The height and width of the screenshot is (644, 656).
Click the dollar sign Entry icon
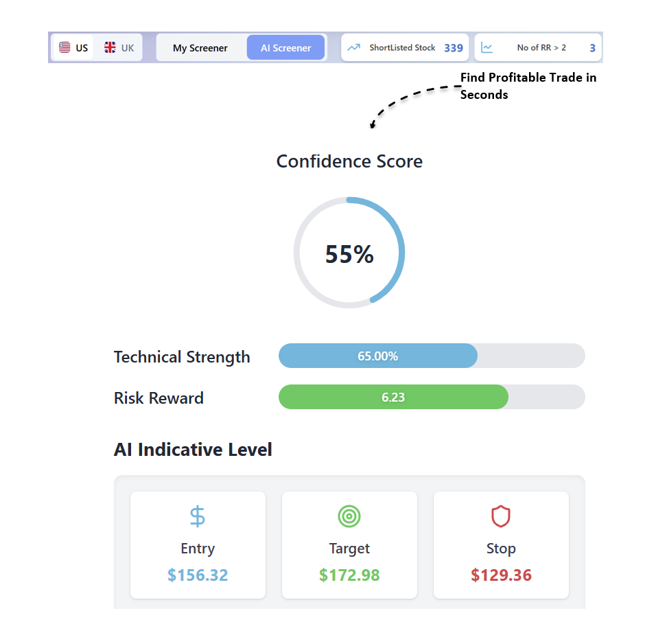198,516
